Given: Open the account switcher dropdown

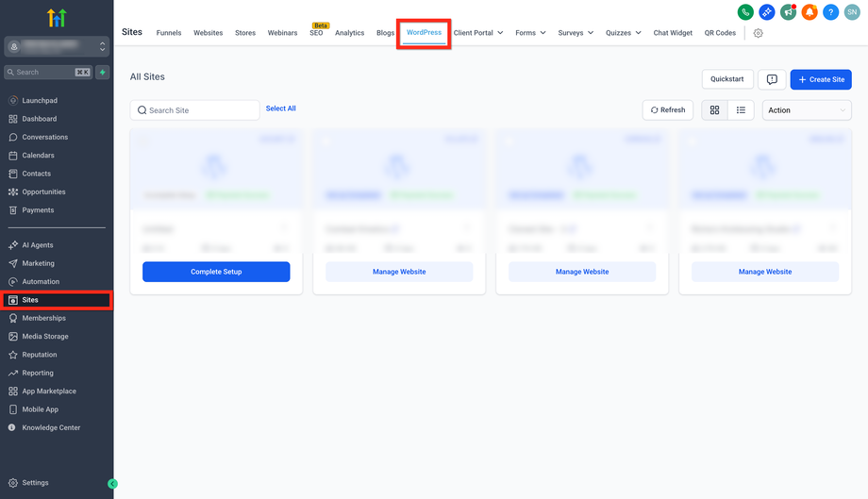Looking at the screenshot, I should tap(57, 46).
